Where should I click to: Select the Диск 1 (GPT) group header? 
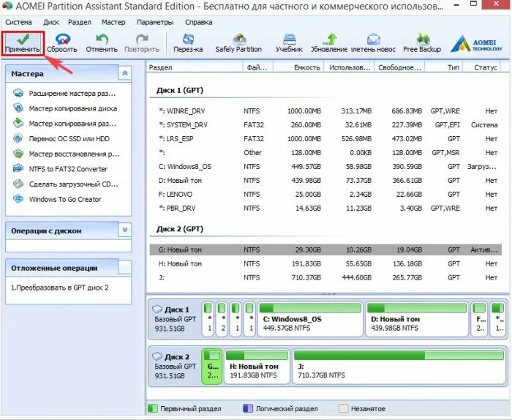point(180,90)
